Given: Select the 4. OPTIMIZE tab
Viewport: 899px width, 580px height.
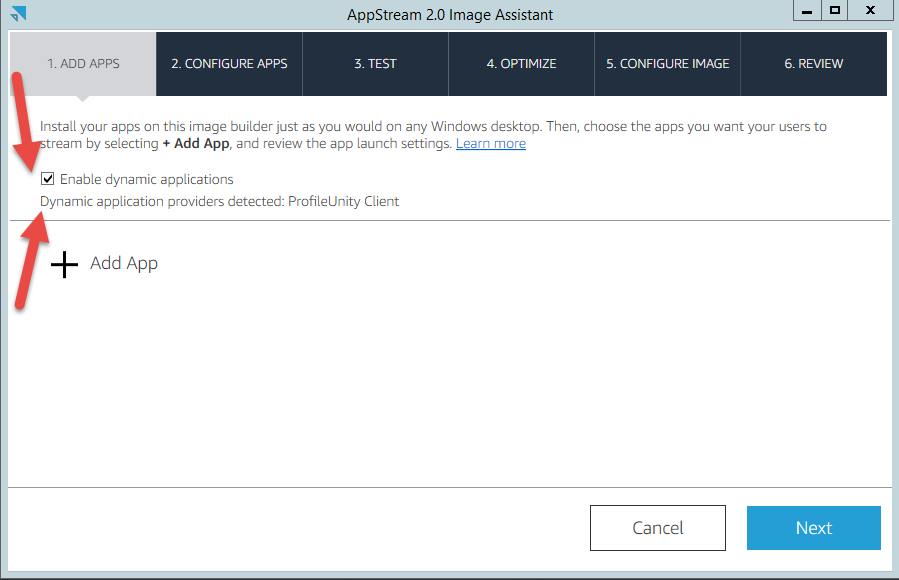Looking at the screenshot, I should click(x=521, y=64).
